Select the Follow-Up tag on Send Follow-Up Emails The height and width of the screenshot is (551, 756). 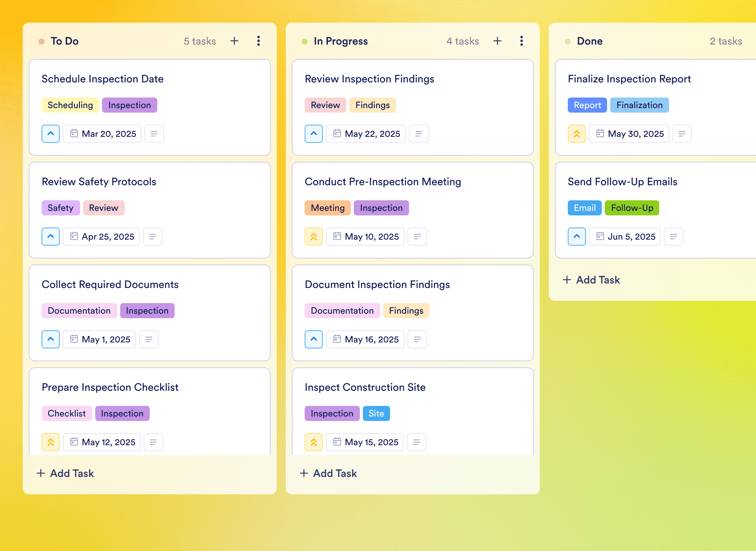tap(632, 208)
